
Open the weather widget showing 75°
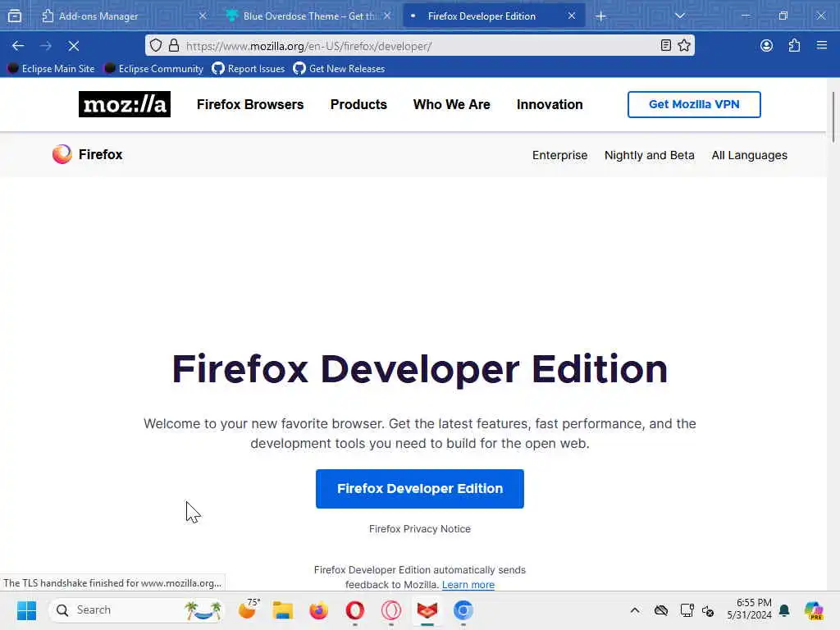[x=248, y=610]
